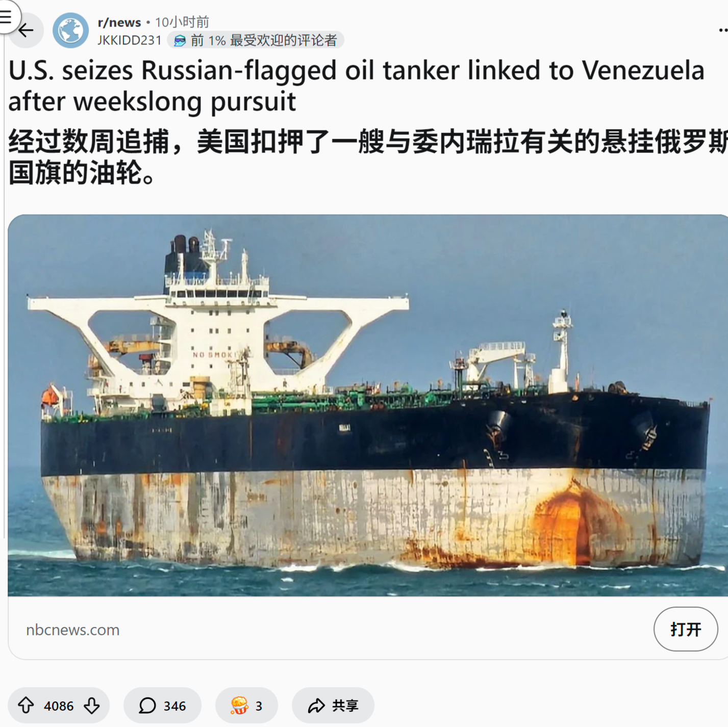728x727 pixels.
Task: Upvote the post
Action: [26, 706]
